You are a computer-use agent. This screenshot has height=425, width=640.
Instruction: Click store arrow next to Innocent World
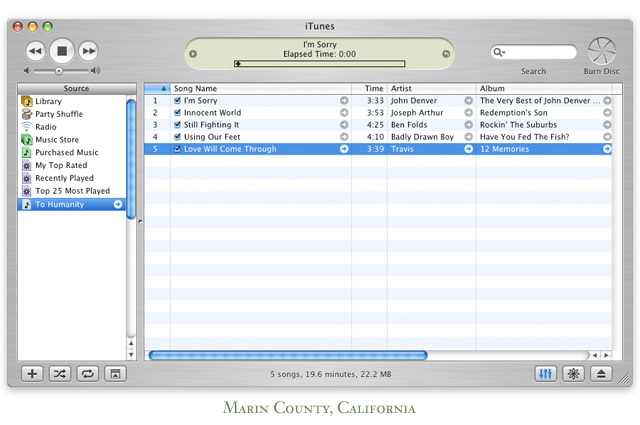pyautogui.click(x=344, y=113)
